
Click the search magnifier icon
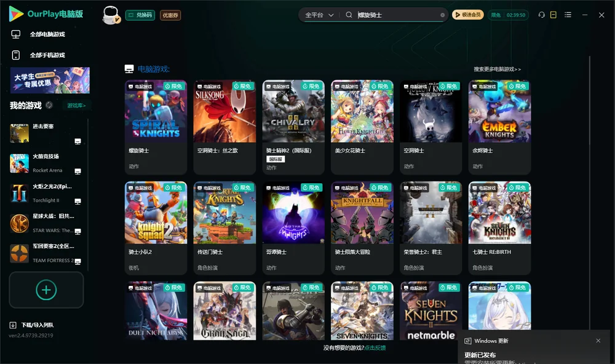click(x=349, y=15)
